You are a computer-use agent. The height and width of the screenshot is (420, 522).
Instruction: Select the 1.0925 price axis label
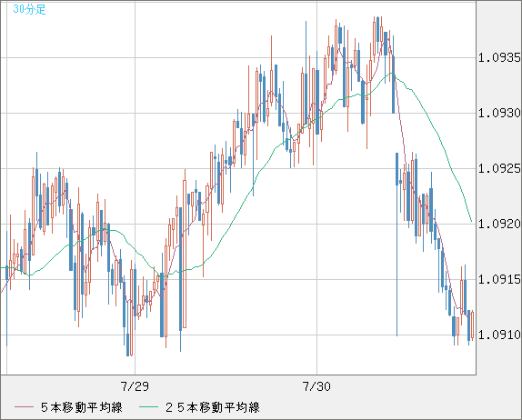[x=499, y=169]
